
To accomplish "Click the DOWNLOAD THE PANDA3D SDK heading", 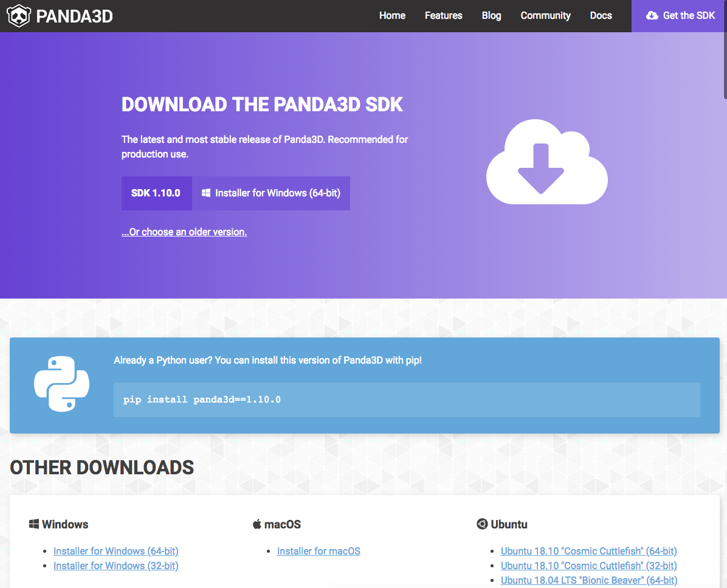I will click(x=262, y=105).
